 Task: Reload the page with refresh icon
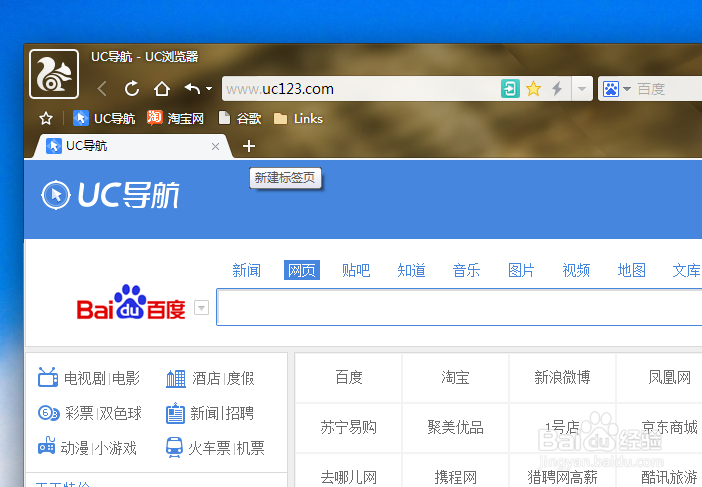pyautogui.click(x=132, y=89)
